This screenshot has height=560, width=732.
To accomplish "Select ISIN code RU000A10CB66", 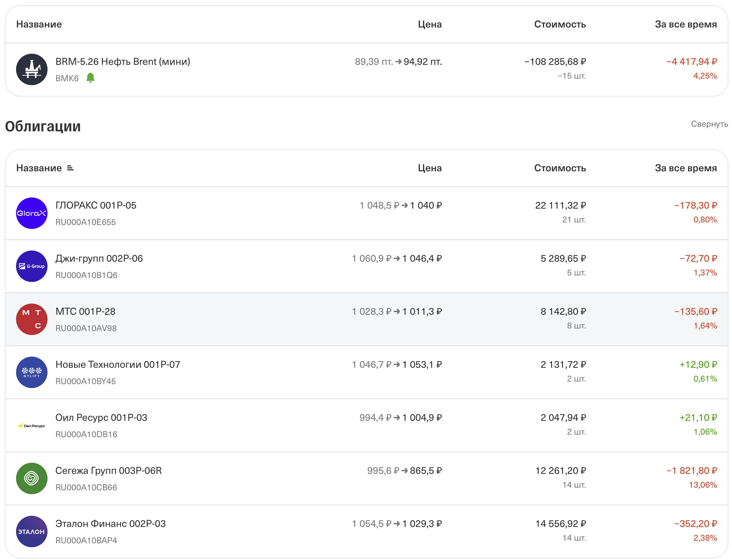I will pyautogui.click(x=87, y=487).
